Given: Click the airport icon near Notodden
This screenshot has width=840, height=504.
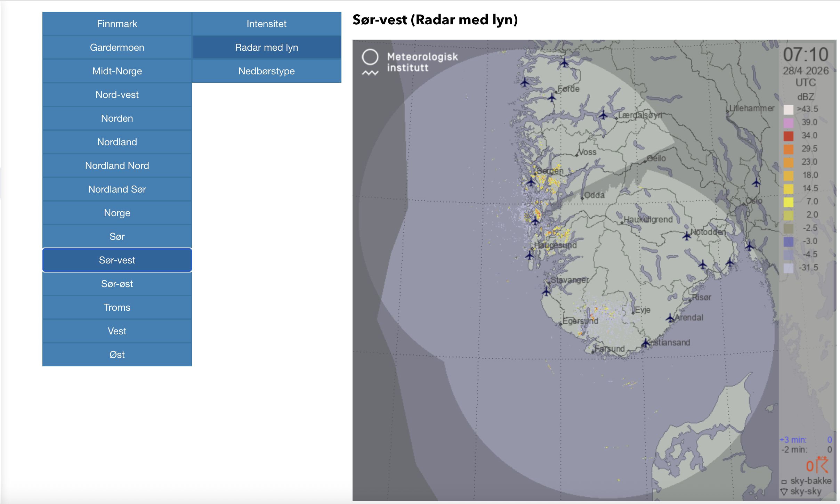Looking at the screenshot, I should coord(686,236).
